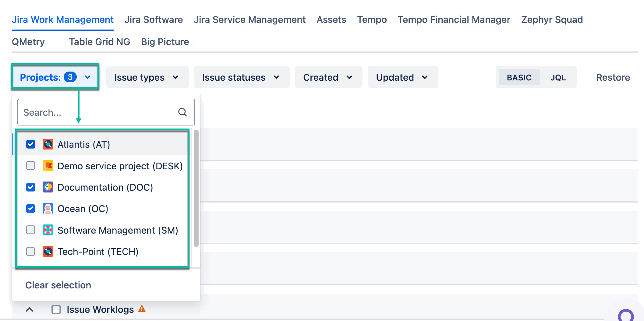Switch to the Jira Software tab
This screenshot has height=321, width=644.
154,20
